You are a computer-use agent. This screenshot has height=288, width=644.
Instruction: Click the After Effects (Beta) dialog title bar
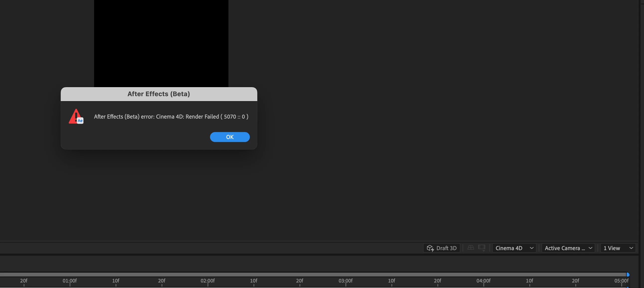[159, 94]
